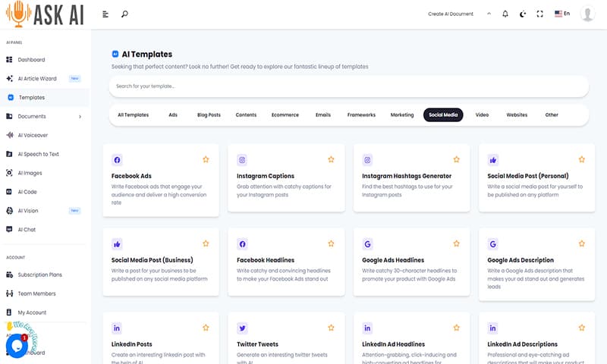Click the AI Code icon
This screenshot has height=364, width=607.
[x=9, y=192]
